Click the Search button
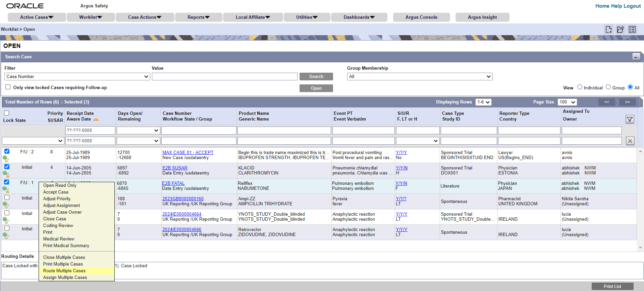Viewport: 644px width, 291px height. tap(316, 77)
